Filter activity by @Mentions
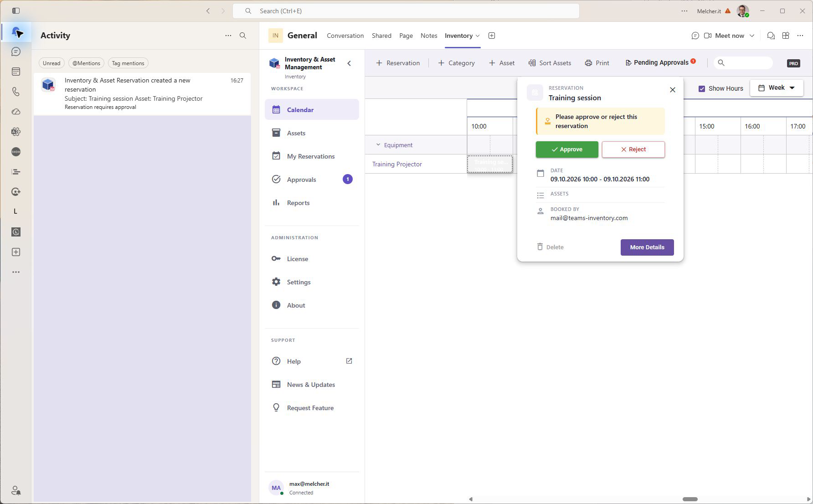This screenshot has width=813, height=504. tap(86, 63)
